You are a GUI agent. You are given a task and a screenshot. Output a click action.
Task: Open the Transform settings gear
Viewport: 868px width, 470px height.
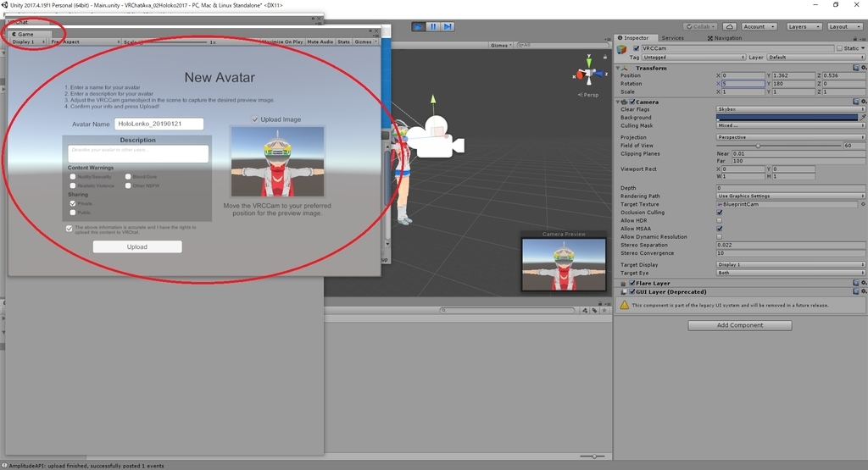[863, 68]
